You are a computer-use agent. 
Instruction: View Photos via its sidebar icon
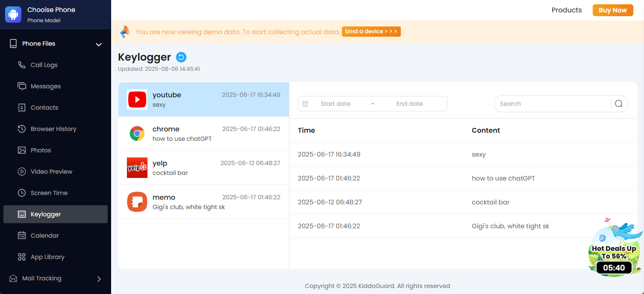click(21, 150)
